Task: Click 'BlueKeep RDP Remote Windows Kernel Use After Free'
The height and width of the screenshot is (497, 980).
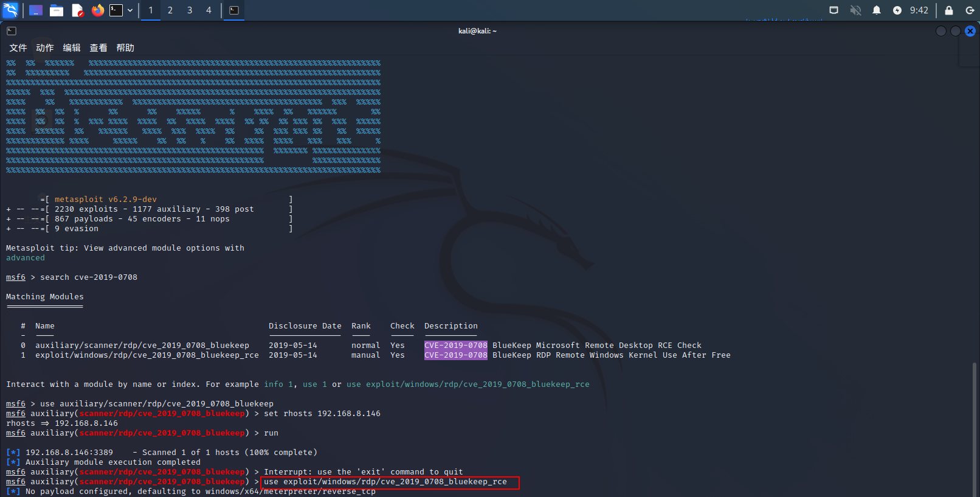Action: 612,355
